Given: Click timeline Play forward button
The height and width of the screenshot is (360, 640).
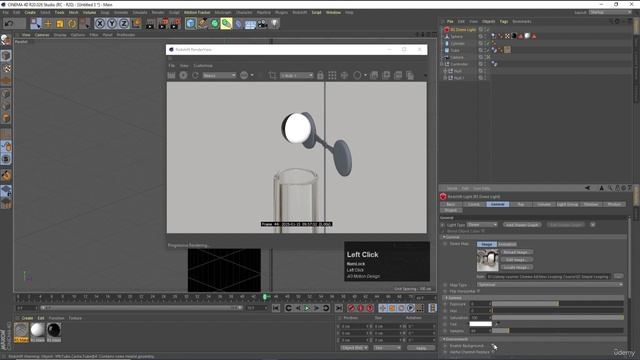Looking at the screenshot, I should pyautogui.click(x=307, y=308).
